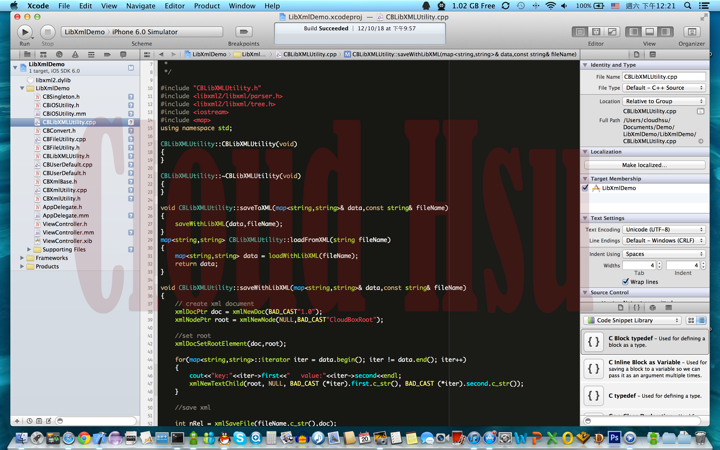The image size is (720, 450).
Task: Switch library to list view
Action: coord(701,320)
